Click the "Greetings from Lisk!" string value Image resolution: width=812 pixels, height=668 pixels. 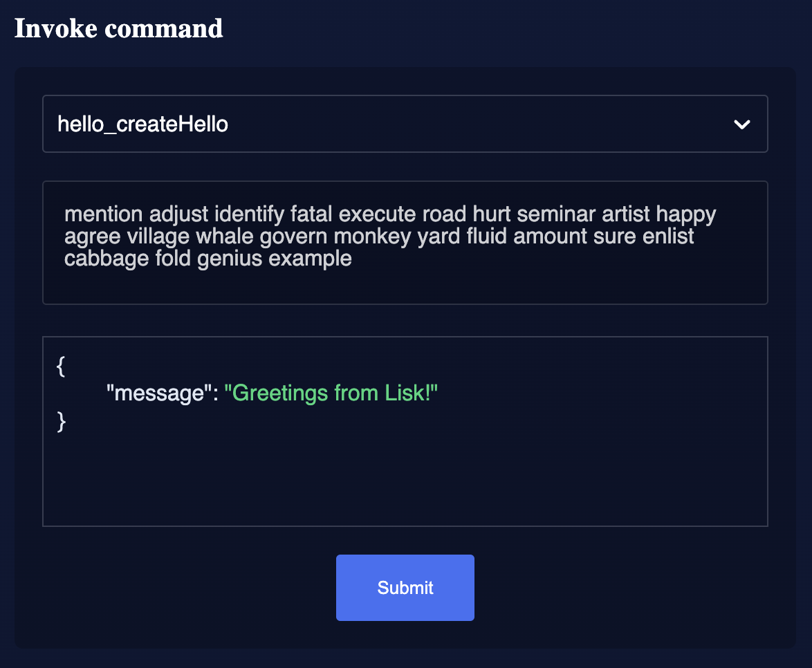tap(332, 393)
